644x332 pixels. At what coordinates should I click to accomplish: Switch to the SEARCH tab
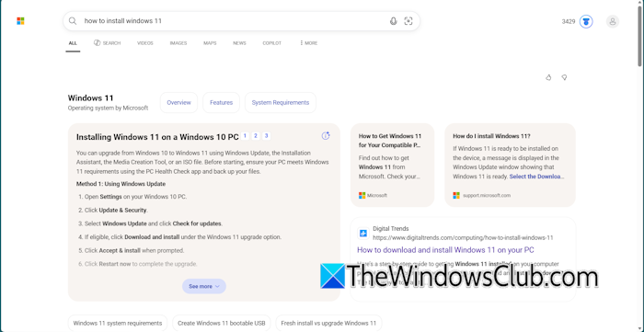coord(108,43)
